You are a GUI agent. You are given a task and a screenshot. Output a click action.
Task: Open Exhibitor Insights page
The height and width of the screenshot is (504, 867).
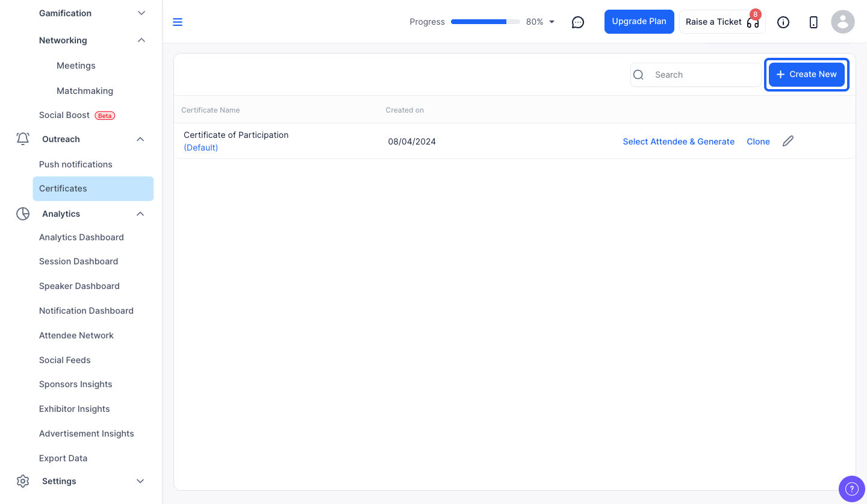click(x=75, y=409)
